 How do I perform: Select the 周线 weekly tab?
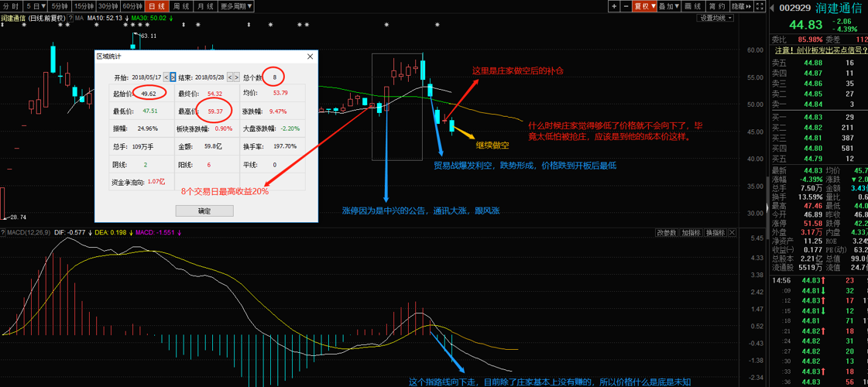coord(180,7)
